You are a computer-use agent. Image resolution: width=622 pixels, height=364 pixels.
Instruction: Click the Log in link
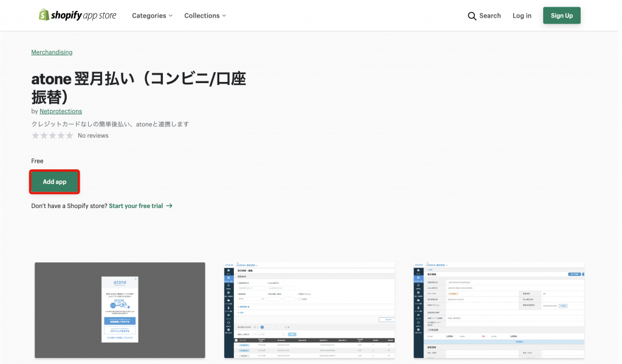[x=522, y=16]
